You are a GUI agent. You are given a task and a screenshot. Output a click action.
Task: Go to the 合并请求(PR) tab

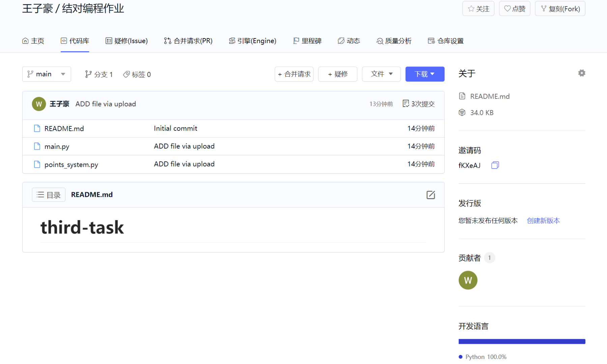pos(188,41)
